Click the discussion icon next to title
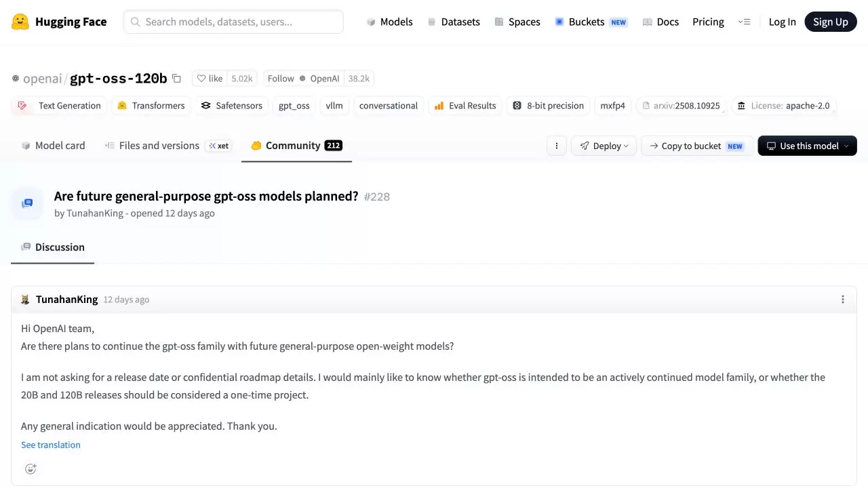The width and height of the screenshot is (868, 488). pyautogui.click(x=27, y=203)
